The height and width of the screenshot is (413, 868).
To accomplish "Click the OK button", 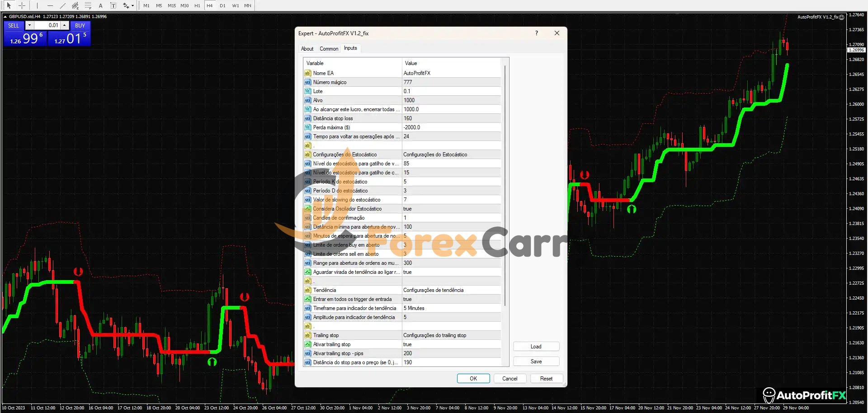I will click(x=473, y=379).
